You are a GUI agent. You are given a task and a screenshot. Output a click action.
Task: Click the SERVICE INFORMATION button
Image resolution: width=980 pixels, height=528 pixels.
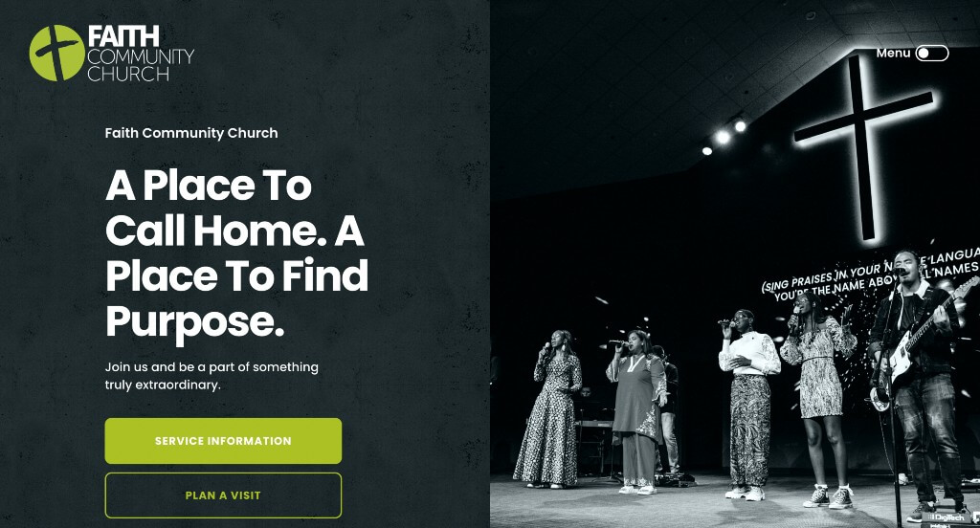pyautogui.click(x=223, y=441)
